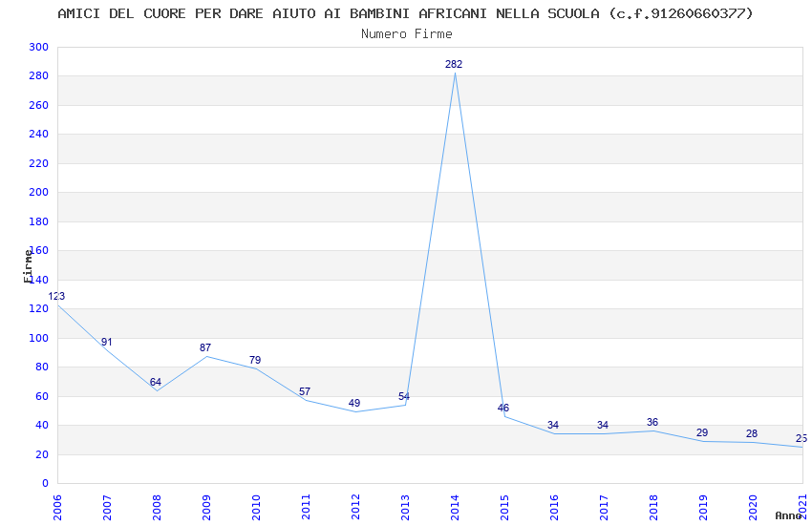The width and height of the screenshot is (812, 525).
Task: Click the y-axis value 300
Action: [39, 47]
